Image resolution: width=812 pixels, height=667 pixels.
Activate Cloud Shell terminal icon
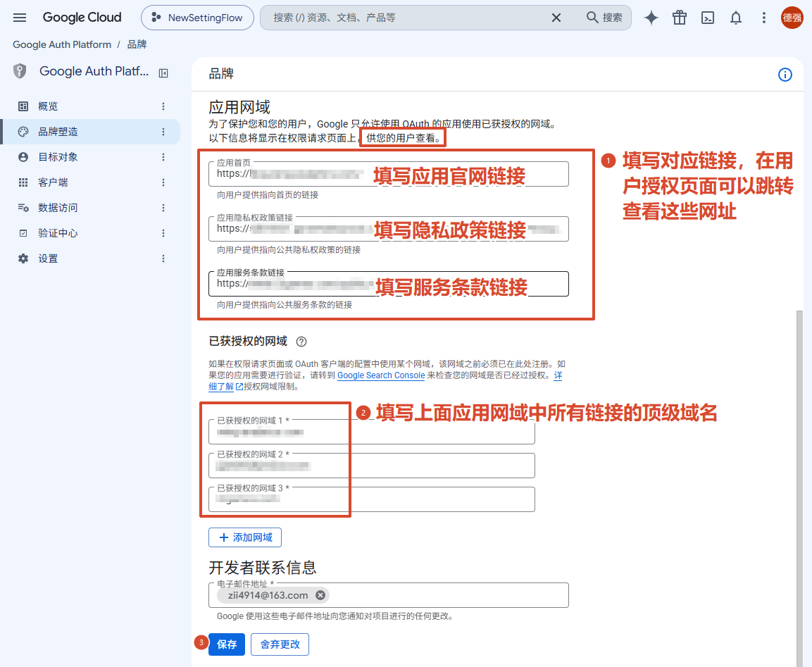[707, 18]
